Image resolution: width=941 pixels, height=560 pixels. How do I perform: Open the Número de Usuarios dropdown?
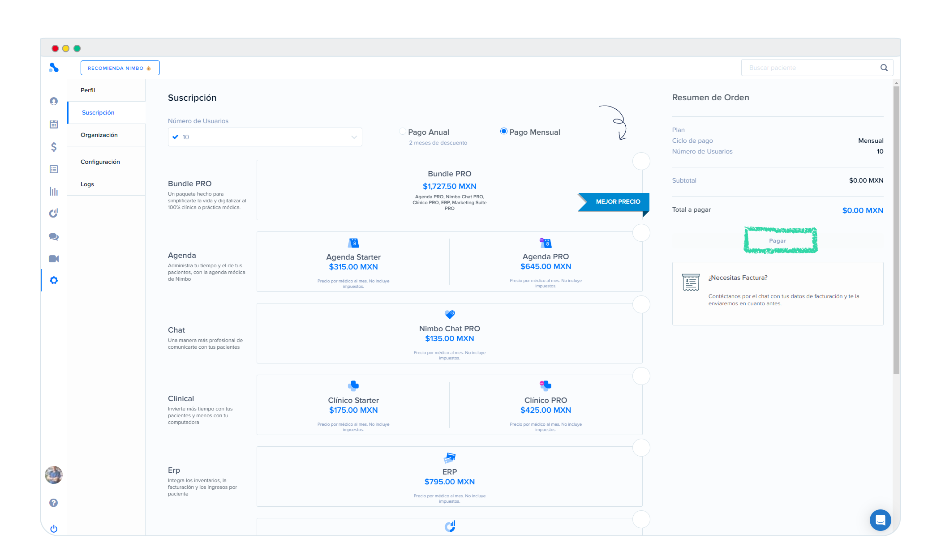(x=265, y=137)
